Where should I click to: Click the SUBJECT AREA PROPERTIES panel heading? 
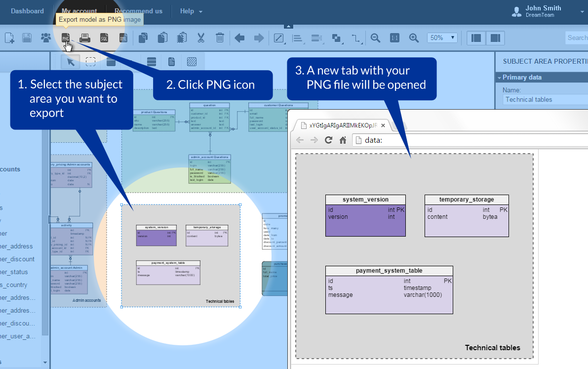tap(545, 62)
